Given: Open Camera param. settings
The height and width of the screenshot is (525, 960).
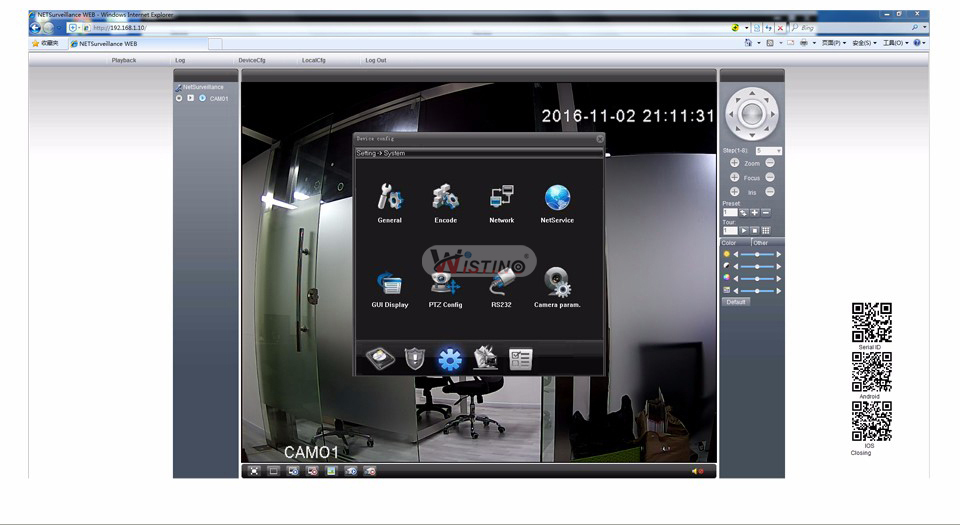Looking at the screenshot, I should point(557,284).
